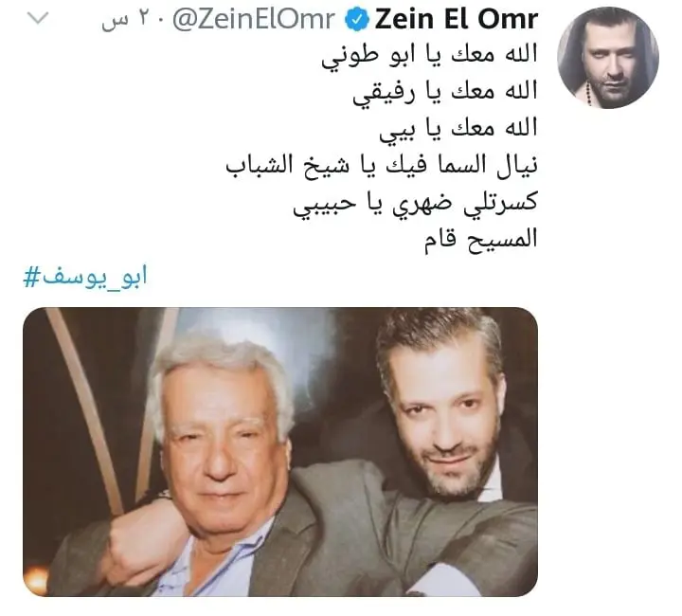682x616 pixels.
Task: Open the Zein El Omr display name
Action: tap(457, 19)
